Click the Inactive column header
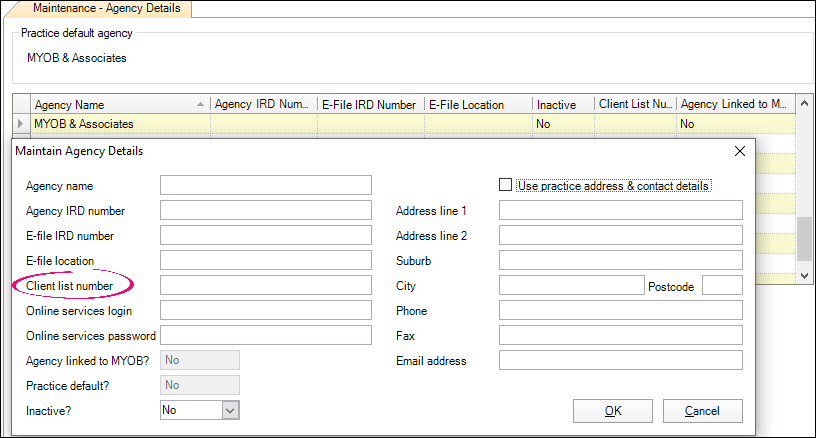816x438 pixels. tap(561, 104)
